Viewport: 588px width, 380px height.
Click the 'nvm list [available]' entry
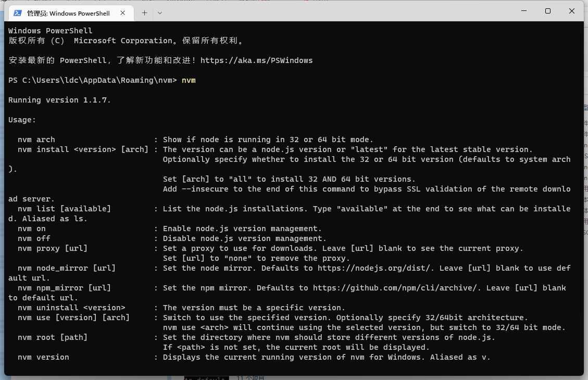(64, 209)
